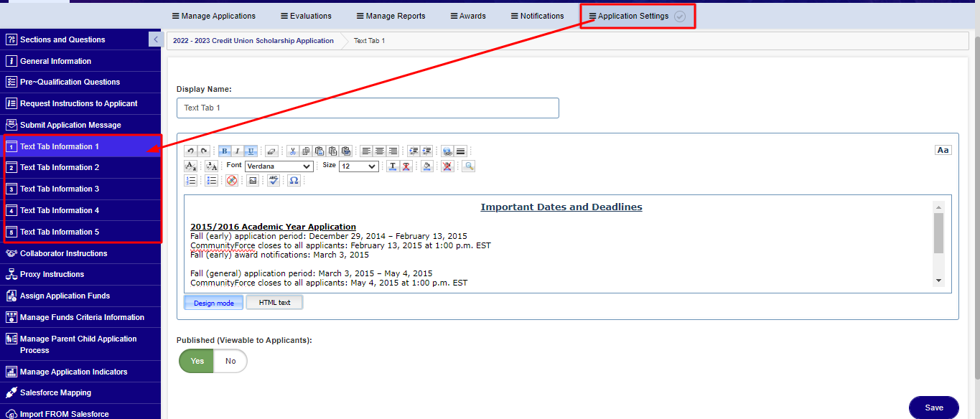This screenshot has height=419, width=980.
Task: Open Proxy Instructions in sidebar
Action: tap(80, 274)
